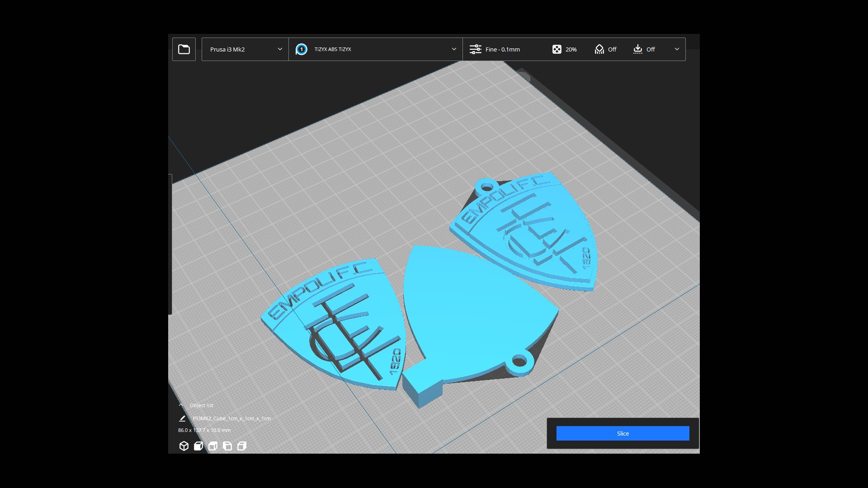Switch to right side view cube icon
The image size is (868, 488).
tap(242, 446)
